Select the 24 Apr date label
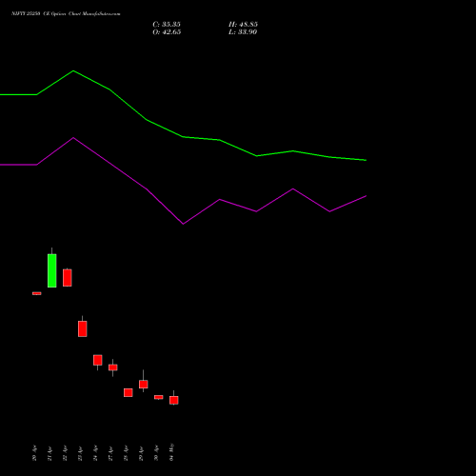Viewport: 476px width, 476px height. pyautogui.click(x=95, y=453)
